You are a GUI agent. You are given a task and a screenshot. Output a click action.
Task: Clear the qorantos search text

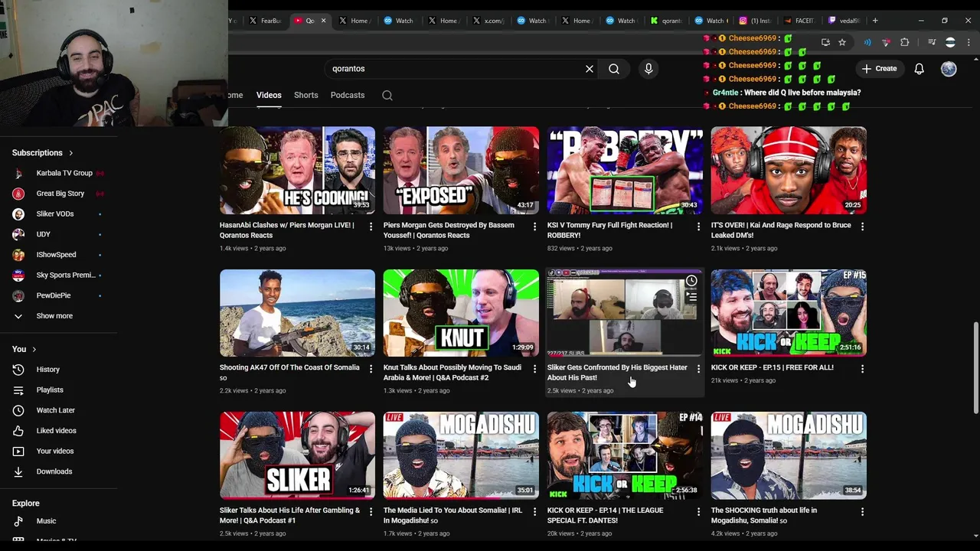[590, 69]
